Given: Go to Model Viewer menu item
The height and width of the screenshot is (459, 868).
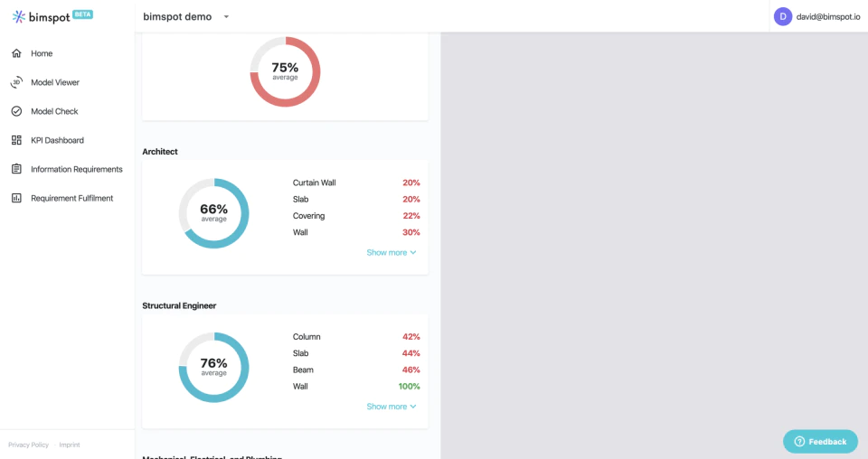Looking at the screenshot, I should [x=55, y=82].
